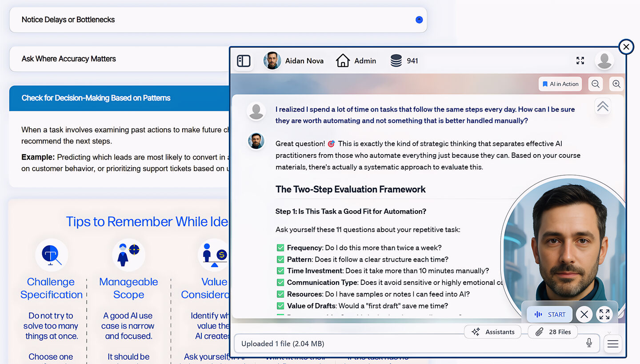The image size is (640, 364).
Task: Open the hamburger menu beside the input
Action: pos(613,344)
